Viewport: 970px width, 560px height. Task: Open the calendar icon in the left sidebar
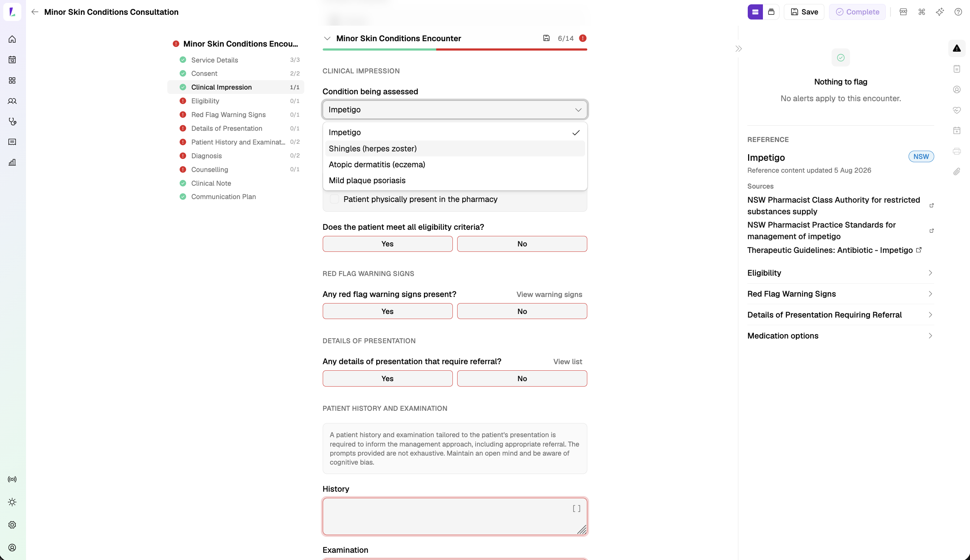[x=12, y=60]
